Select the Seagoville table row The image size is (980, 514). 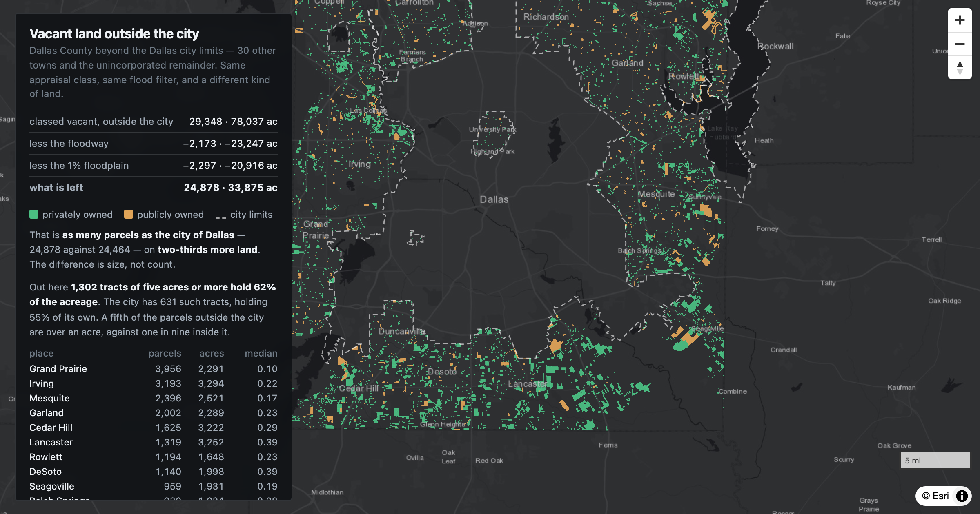154,486
